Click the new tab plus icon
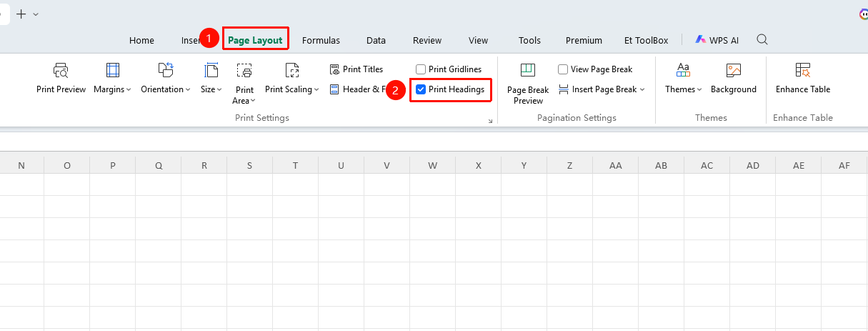 tap(21, 14)
